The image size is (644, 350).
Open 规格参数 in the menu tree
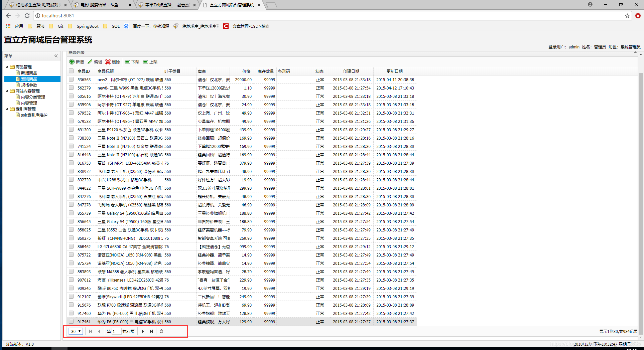click(x=29, y=85)
